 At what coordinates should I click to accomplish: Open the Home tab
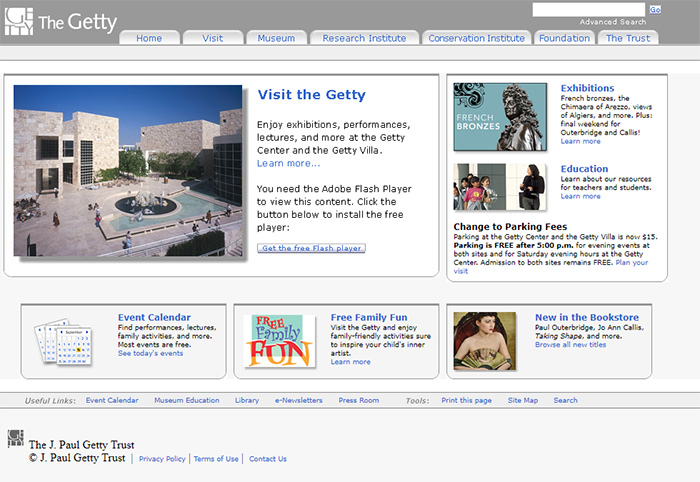(x=149, y=38)
